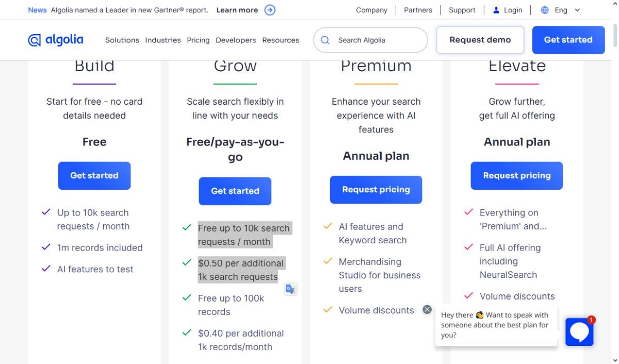Click the Learn more arrow circle icon
Screen dimensions: 619x364
pyautogui.click(x=270, y=10)
